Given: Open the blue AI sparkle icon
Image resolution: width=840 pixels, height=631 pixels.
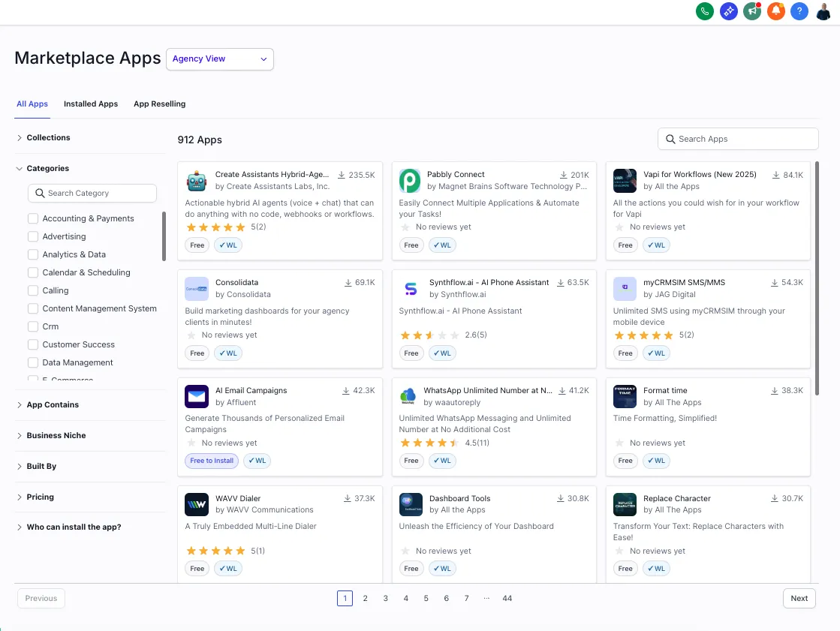Looking at the screenshot, I should coord(729,11).
